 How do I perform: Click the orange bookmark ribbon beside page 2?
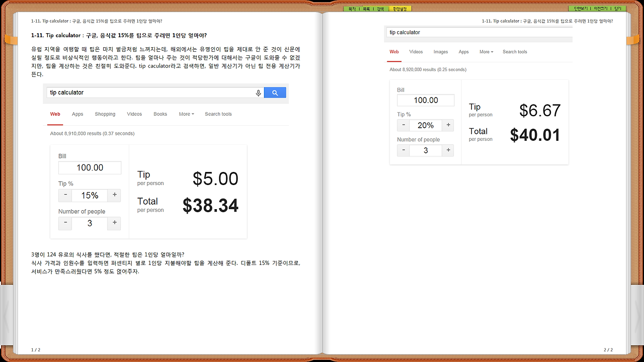pyautogui.click(x=633, y=40)
